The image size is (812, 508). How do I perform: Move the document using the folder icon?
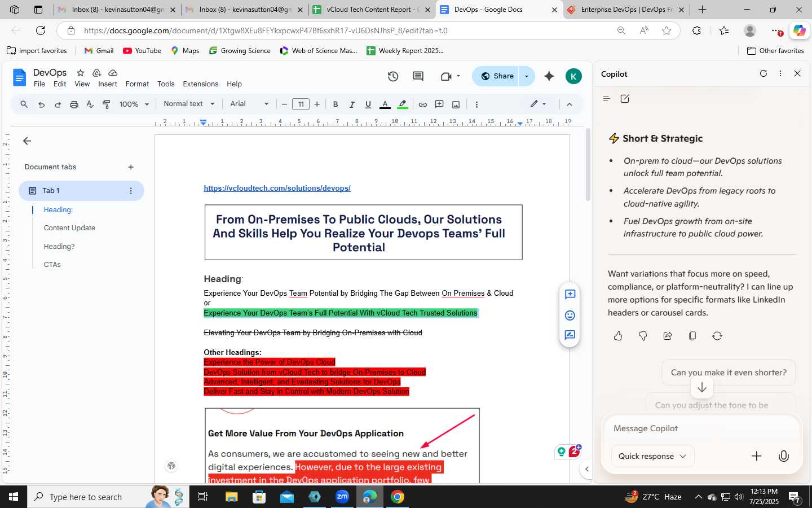[x=96, y=73]
